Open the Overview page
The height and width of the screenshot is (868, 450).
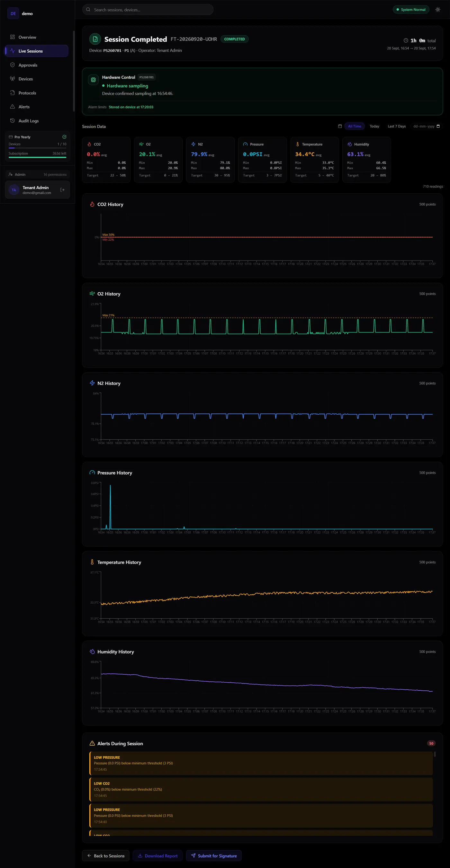(37, 37)
